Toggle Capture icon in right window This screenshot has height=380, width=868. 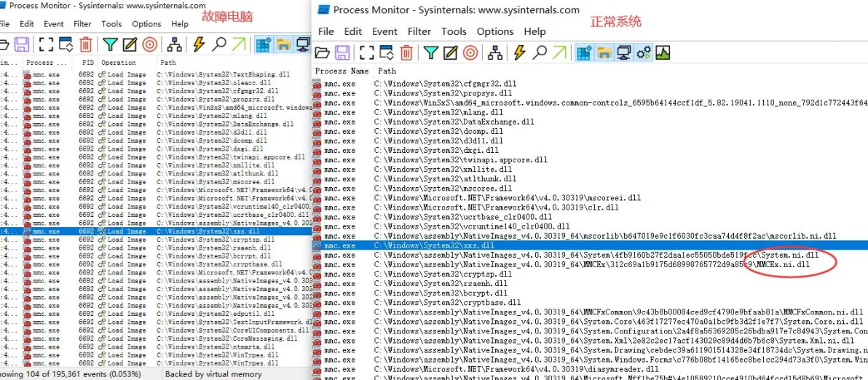point(366,52)
